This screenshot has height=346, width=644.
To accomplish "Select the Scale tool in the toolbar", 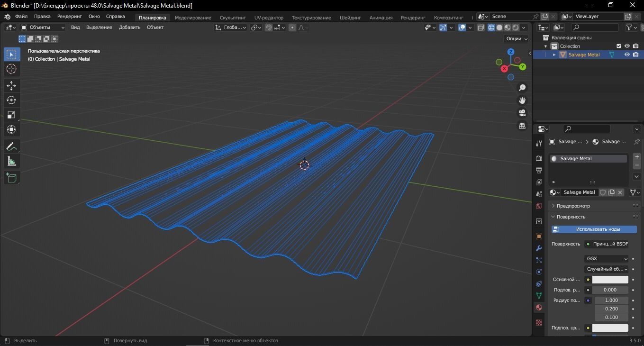I will click(11, 115).
